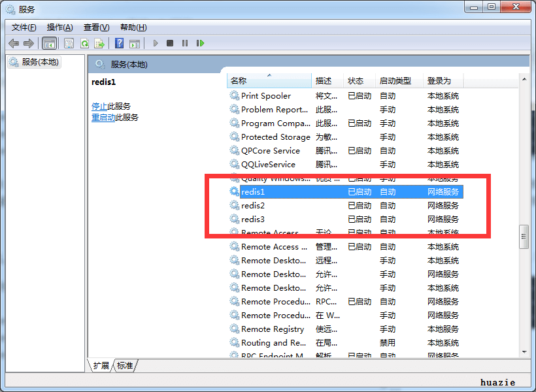Click the Export list toolbar icon
536x392 pixels.
99,43
